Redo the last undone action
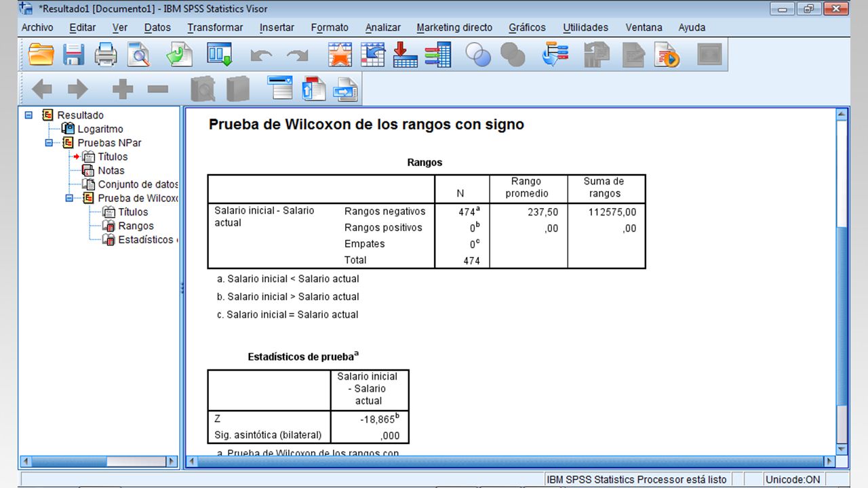The height and width of the screenshot is (488, 868). (x=297, y=56)
